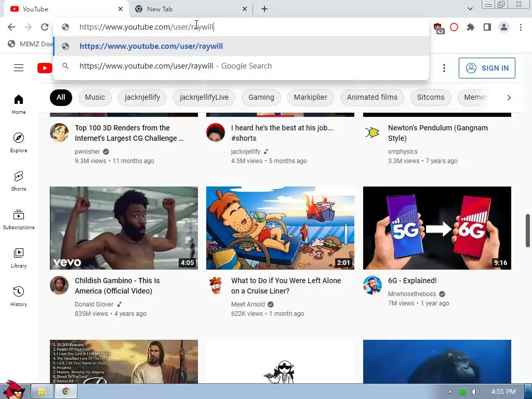This screenshot has height=399, width=532.
Task: Open the pwnisher channel avatar
Action: coord(59,132)
